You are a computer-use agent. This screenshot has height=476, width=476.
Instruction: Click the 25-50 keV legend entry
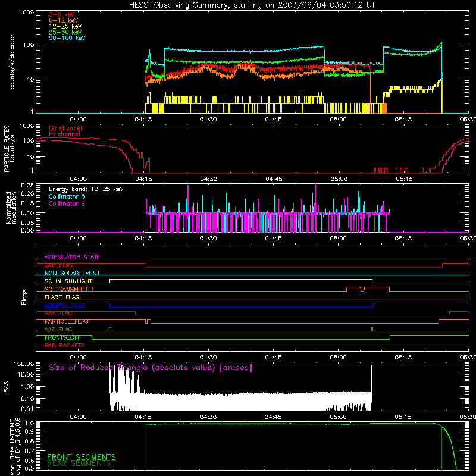pyautogui.click(x=65, y=32)
